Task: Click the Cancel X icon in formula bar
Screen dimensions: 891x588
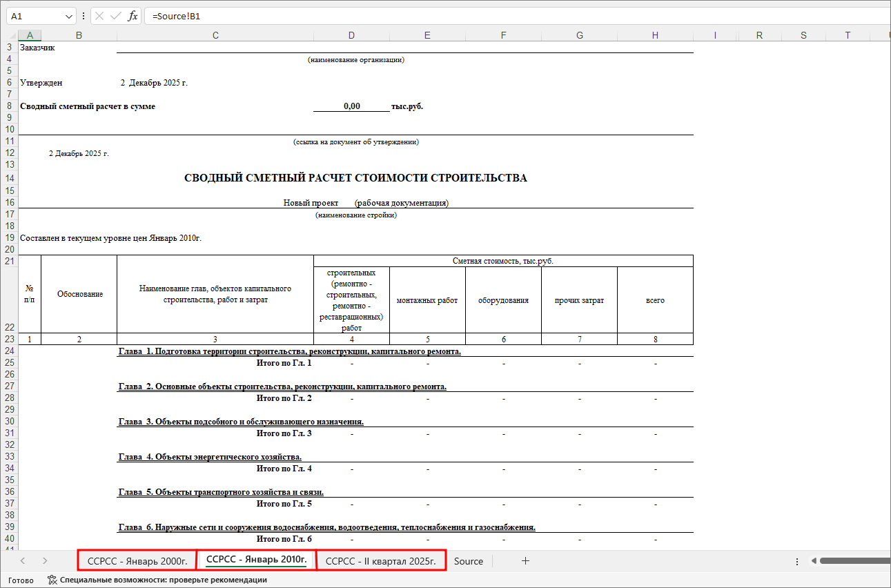Action: pos(99,16)
